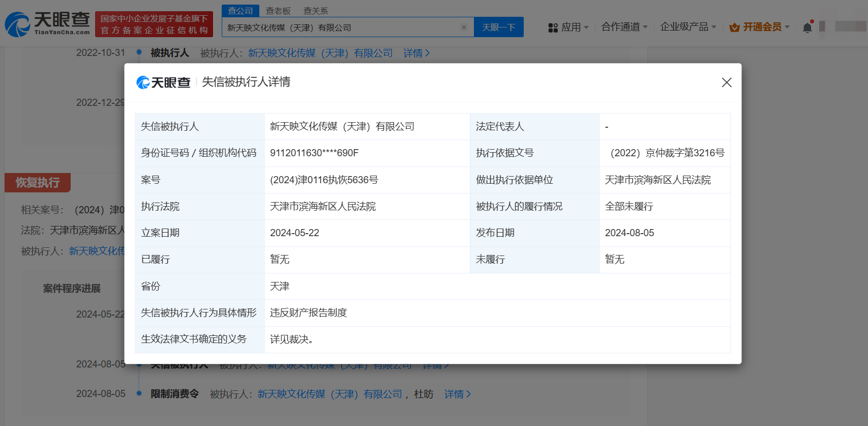Screen dimensions: 868x426
Task: Click the 2024-08-05 限制消费令 timeline dot
Action: click(139, 393)
